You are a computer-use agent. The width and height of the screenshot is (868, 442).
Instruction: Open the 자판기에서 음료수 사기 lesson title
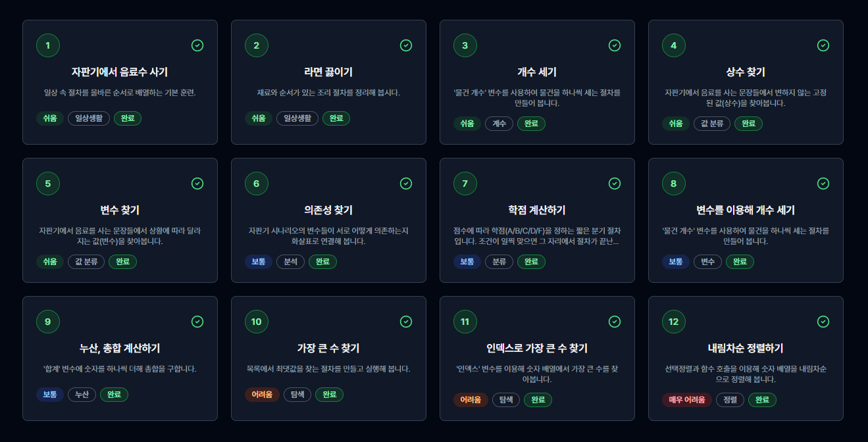pyautogui.click(x=120, y=72)
